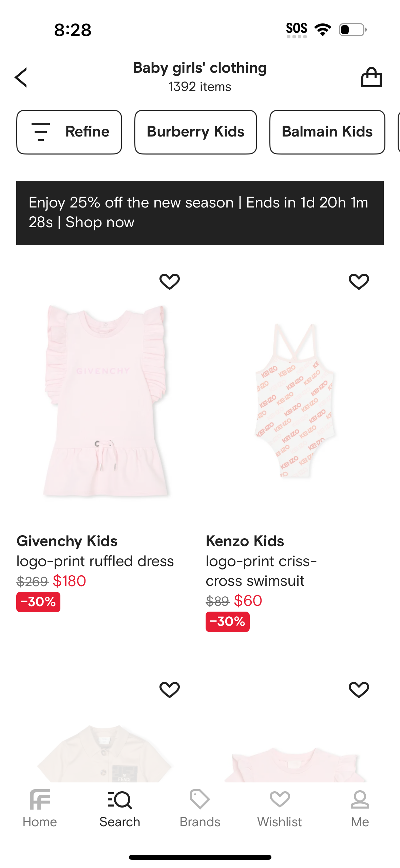Screen dimensions: 400x868
Task: Favorite the beige polo shirt item
Action: coord(170,690)
